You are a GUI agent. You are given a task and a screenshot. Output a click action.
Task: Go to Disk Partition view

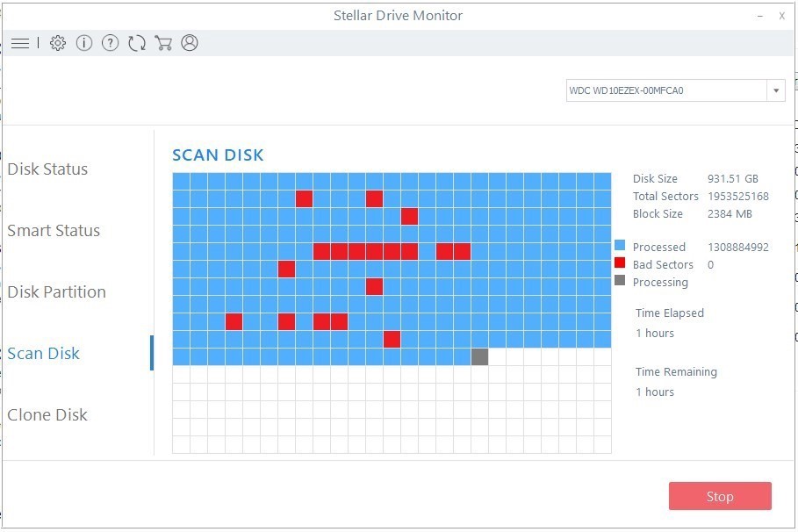click(56, 292)
